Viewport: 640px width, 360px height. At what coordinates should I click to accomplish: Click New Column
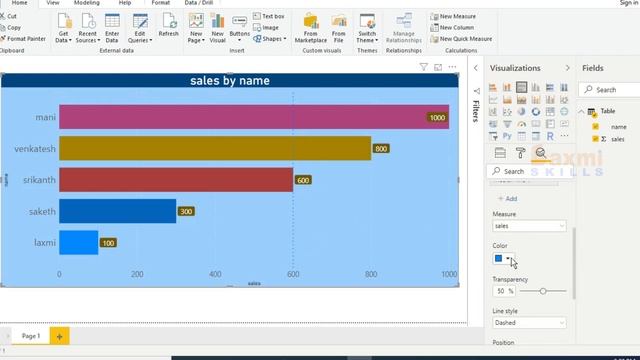pos(452,27)
